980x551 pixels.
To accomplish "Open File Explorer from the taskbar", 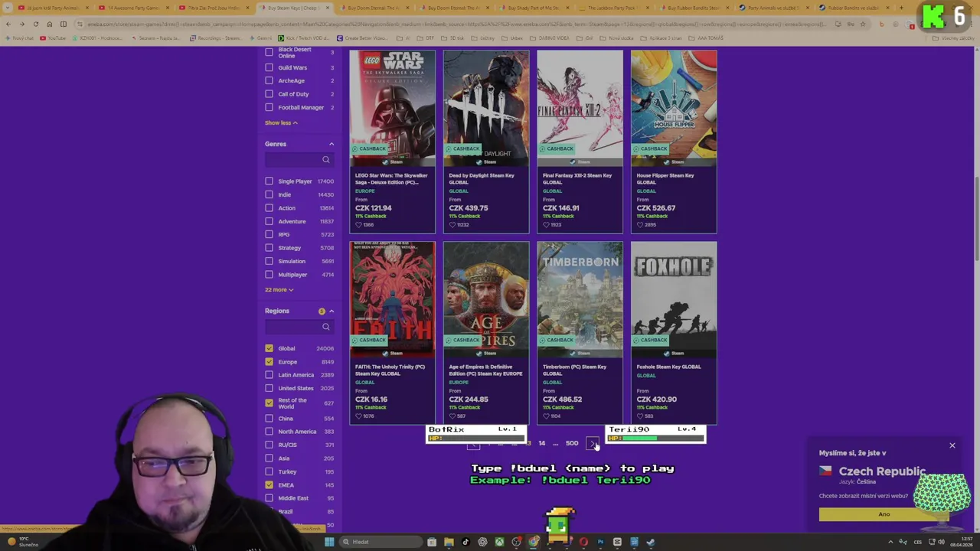I will coord(449,542).
